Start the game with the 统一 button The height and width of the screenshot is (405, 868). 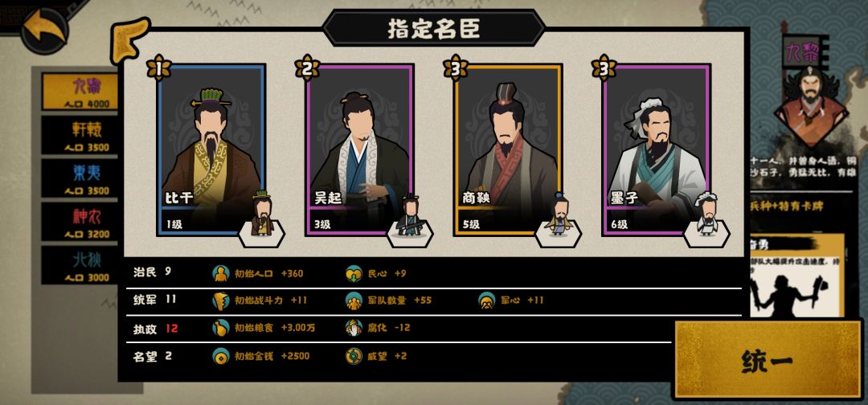point(768,360)
